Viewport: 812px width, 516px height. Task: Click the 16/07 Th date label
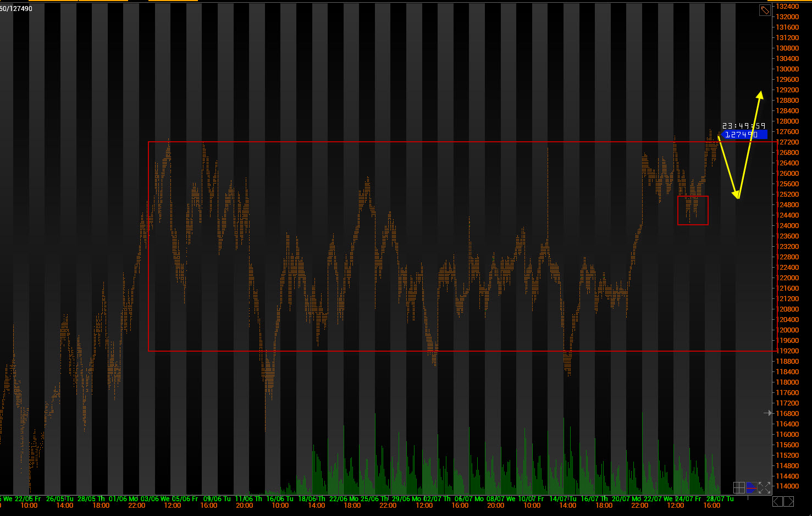pyautogui.click(x=594, y=499)
